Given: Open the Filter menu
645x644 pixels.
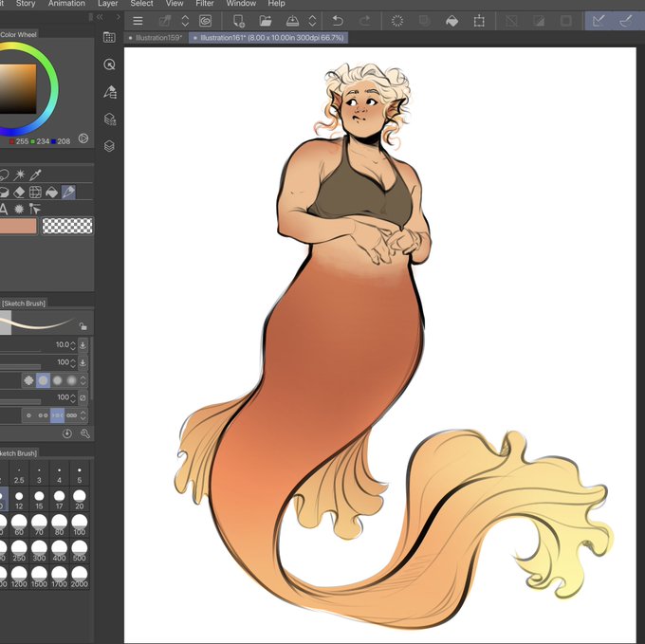Looking at the screenshot, I should tap(205, 4).
